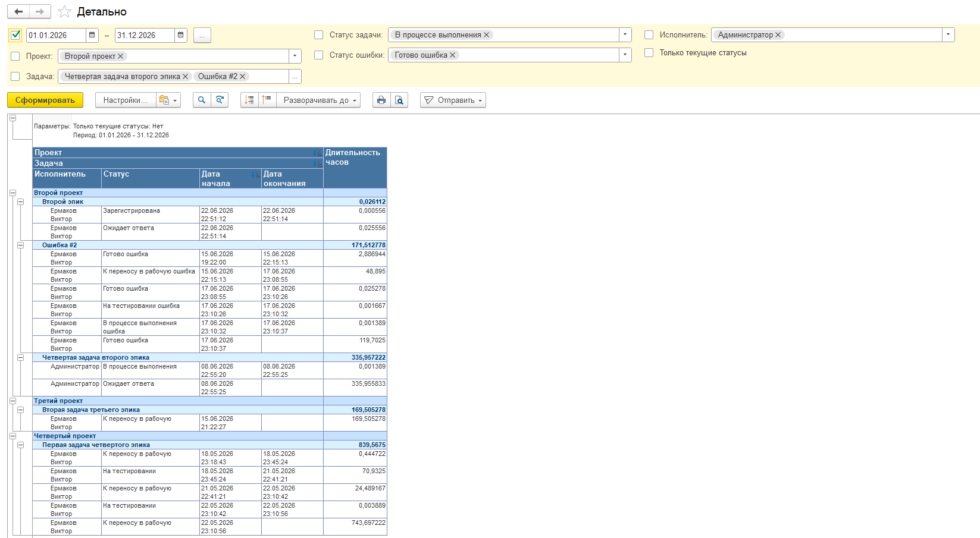The height and width of the screenshot is (538, 980).
Task: Collapse the 'Второй проект' group
Action: click(12, 193)
